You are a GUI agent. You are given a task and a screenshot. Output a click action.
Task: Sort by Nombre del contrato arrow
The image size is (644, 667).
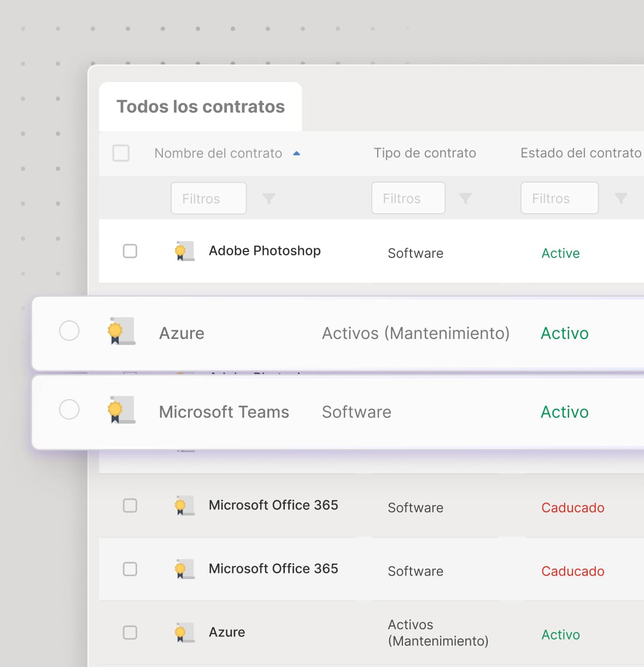point(296,154)
